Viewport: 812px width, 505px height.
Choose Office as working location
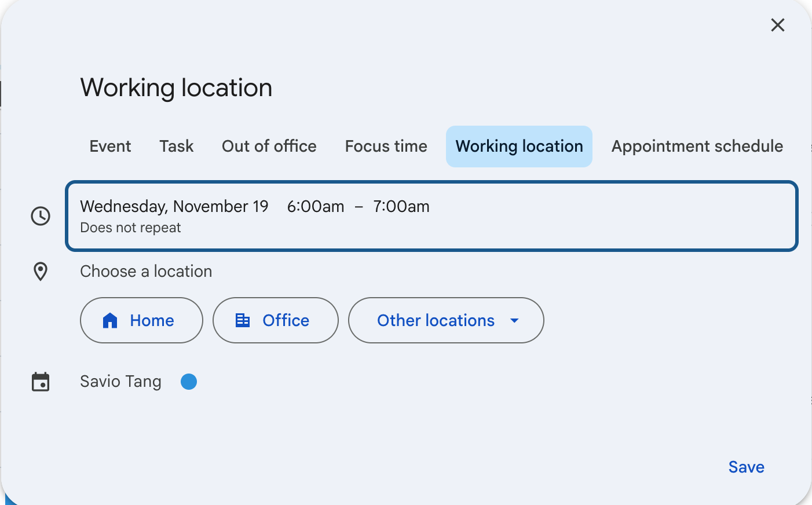coord(275,320)
